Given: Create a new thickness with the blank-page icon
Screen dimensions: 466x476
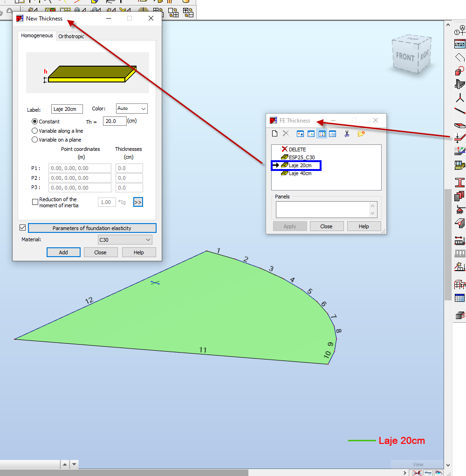Looking at the screenshot, I should click(274, 133).
